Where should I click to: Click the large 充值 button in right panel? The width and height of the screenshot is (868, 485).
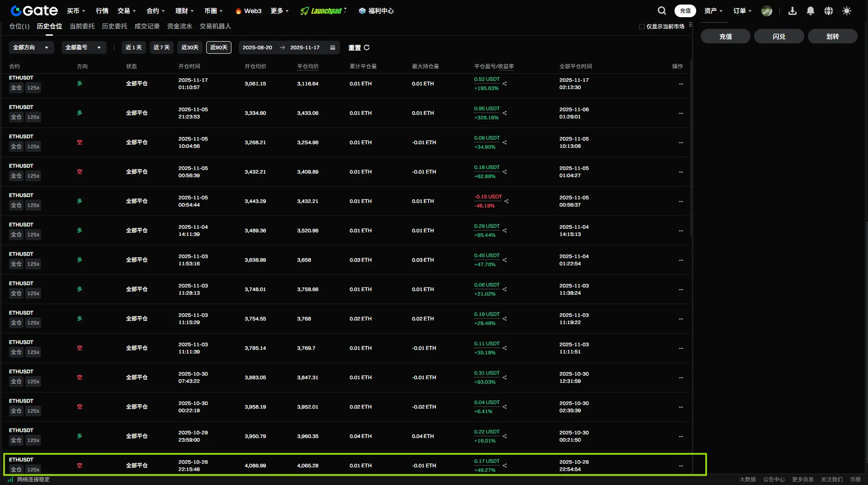(726, 37)
